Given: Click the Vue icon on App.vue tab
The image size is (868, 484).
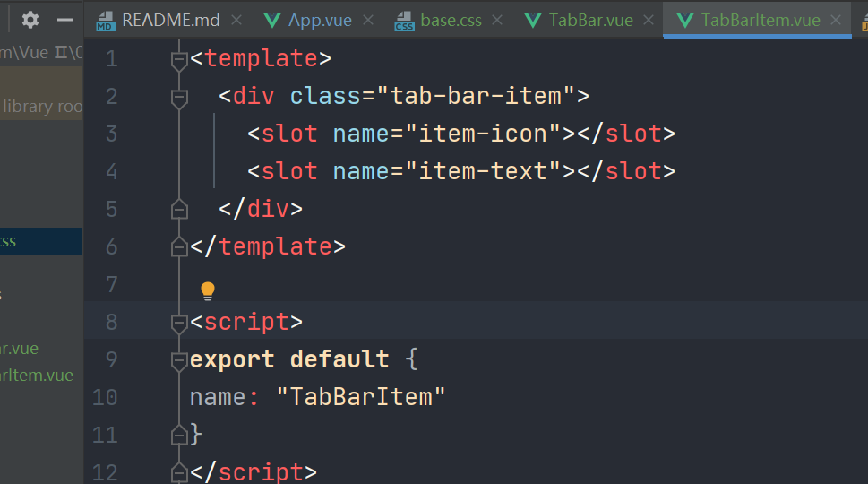Looking at the screenshot, I should coord(271,21).
